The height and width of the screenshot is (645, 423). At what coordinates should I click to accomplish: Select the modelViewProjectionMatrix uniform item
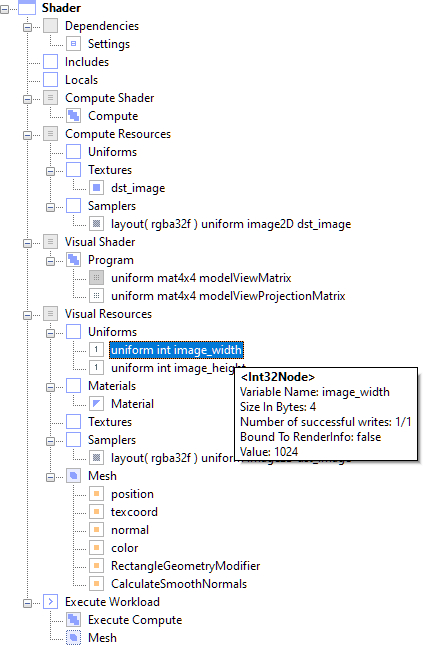tap(228, 296)
